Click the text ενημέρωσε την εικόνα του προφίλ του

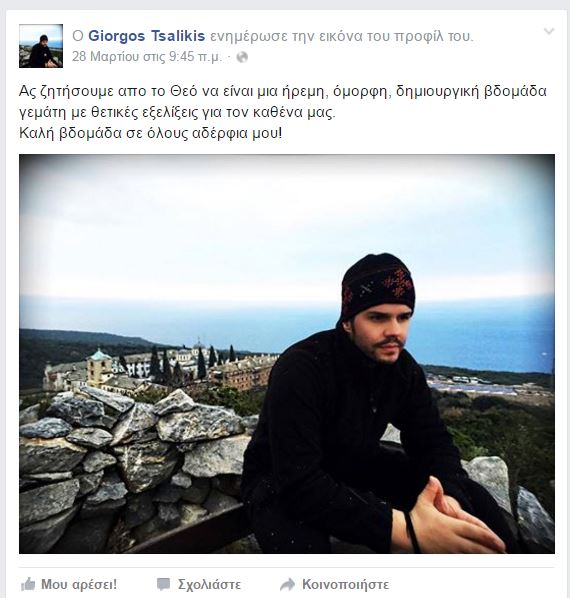342,37
